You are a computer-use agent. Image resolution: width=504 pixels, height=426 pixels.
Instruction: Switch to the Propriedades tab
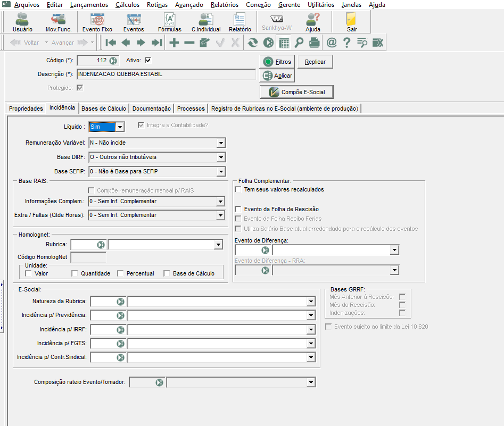26,108
